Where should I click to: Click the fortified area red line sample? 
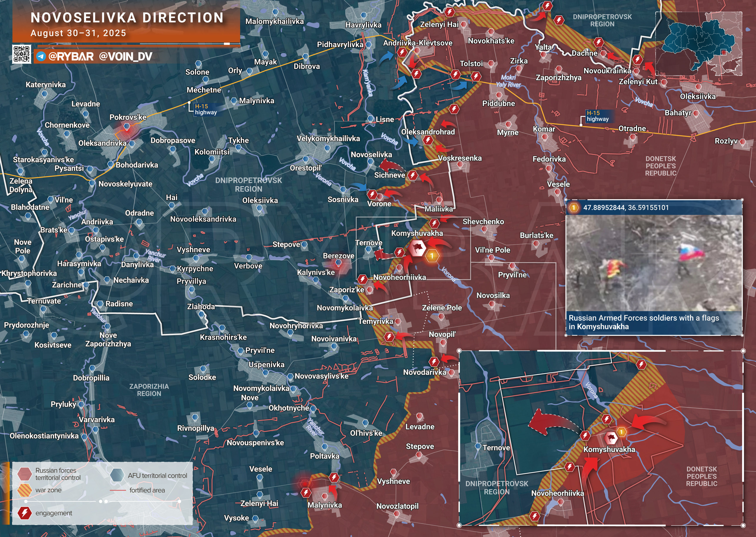118,490
